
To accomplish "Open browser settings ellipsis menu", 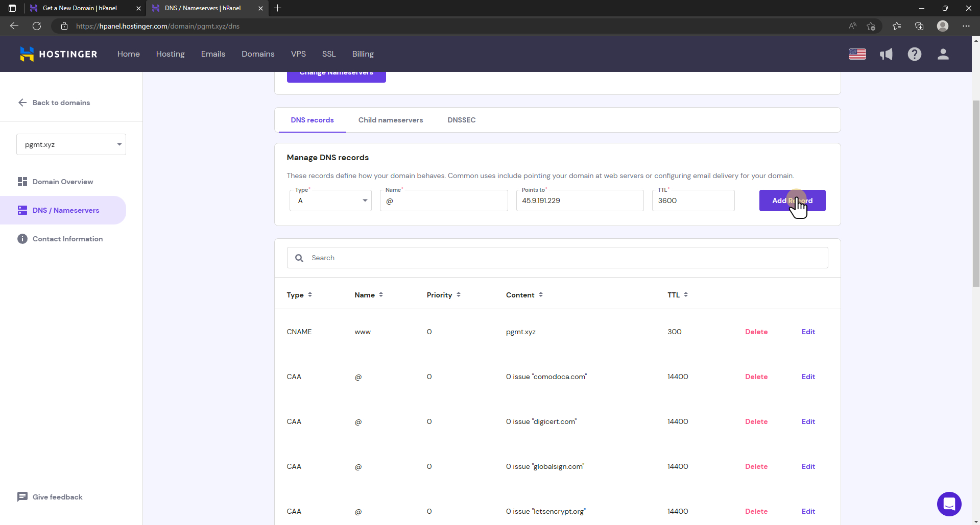I will click(966, 26).
